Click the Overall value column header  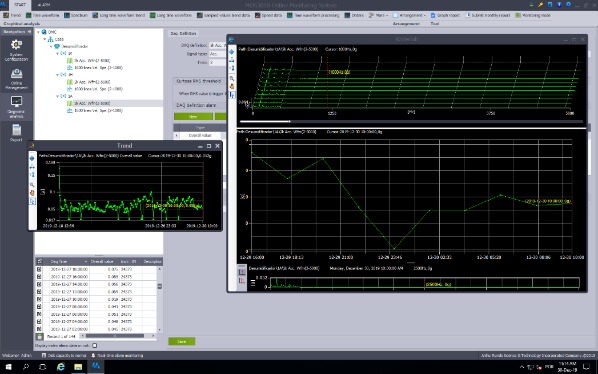coord(104,262)
